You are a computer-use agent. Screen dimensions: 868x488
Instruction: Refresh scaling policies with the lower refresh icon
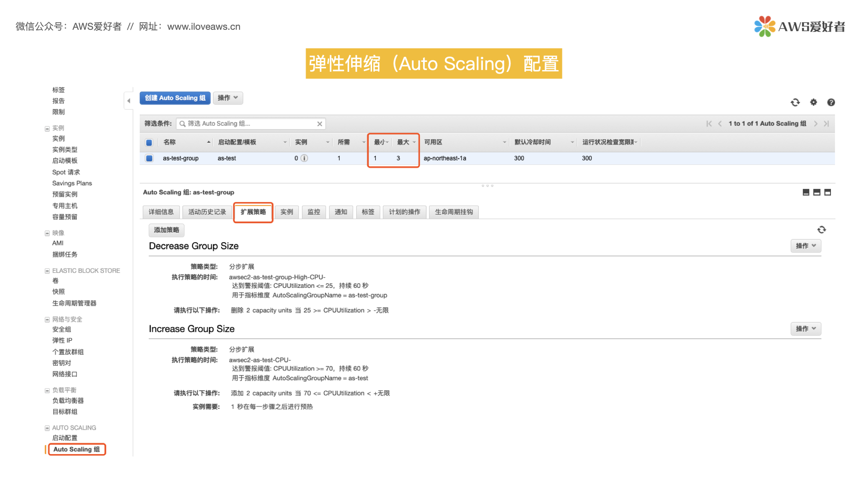click(821, 230)
